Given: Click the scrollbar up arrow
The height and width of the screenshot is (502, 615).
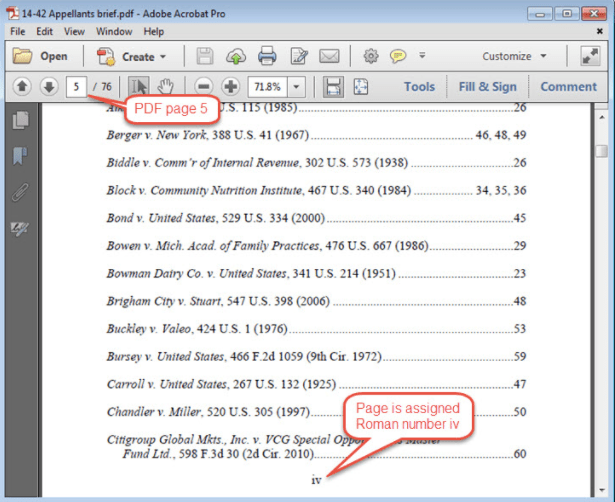Looking at the screenshot, I should tap(602, 117).
